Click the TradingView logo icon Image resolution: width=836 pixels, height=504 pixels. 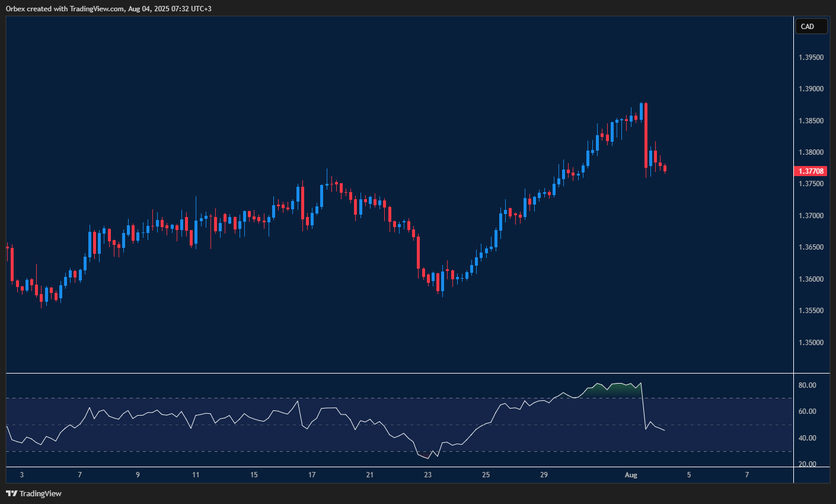[11, 493]
